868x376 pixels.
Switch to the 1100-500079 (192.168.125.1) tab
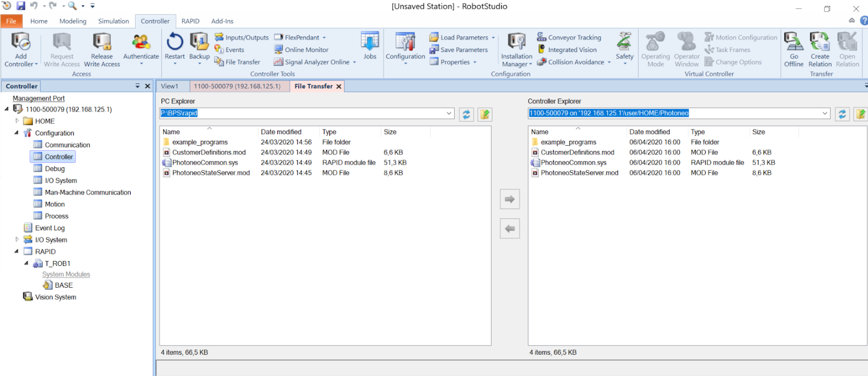(x=237, y=86)
